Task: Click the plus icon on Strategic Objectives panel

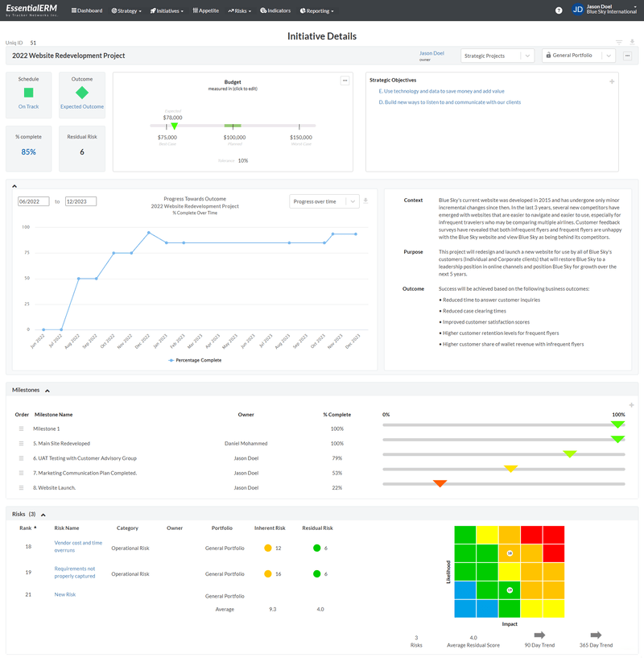Action: [x=612, y=81]
